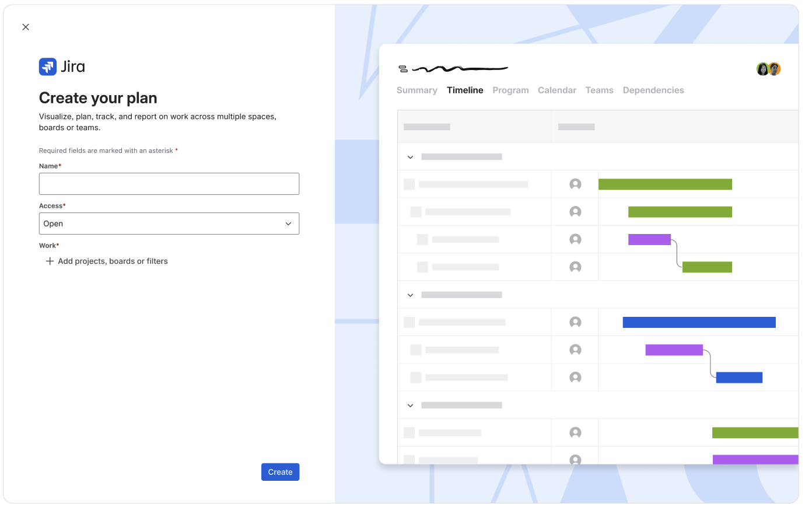
Task: Open the Access dropdown set to Open
Action: [169, 223]
